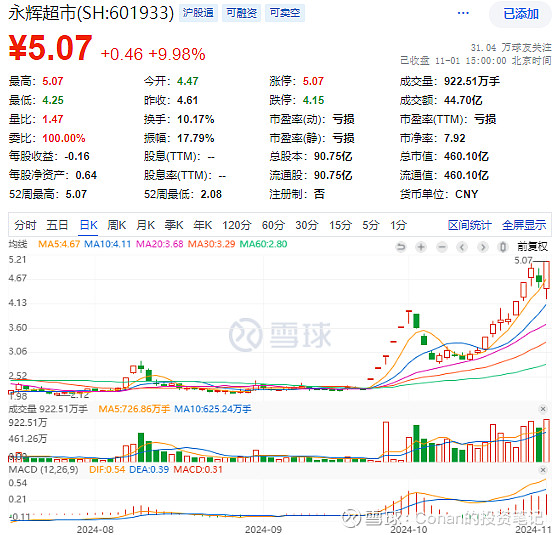Click the 成交额 44.70亿 value
Image resolution: width=560 pixels, height=535 pixels.
coord(463,100)
